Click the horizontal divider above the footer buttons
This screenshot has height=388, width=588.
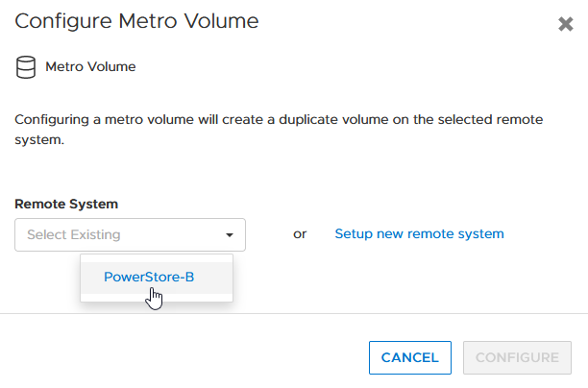294,313
